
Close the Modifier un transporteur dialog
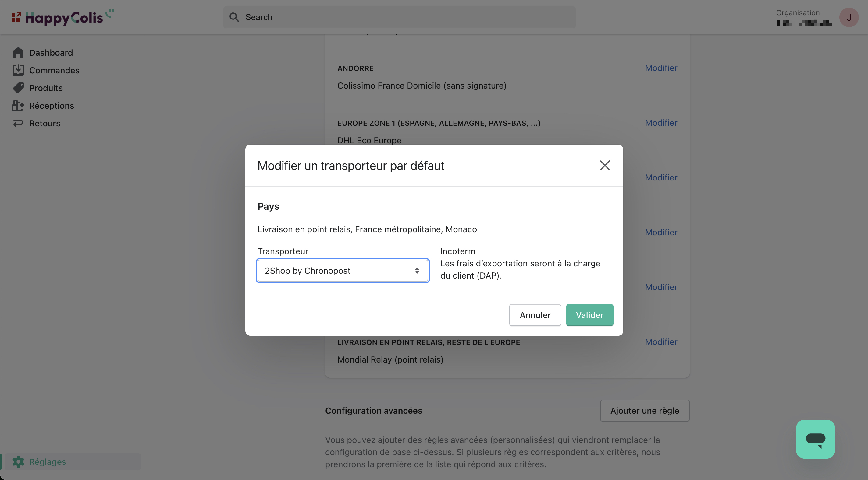coord(605,165)
